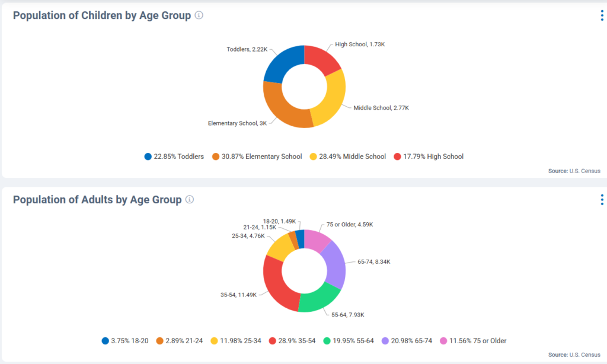Click the yellow dot for 11.98% 25-34 legend
Viewport: 607px width, 364px height.
215,341
